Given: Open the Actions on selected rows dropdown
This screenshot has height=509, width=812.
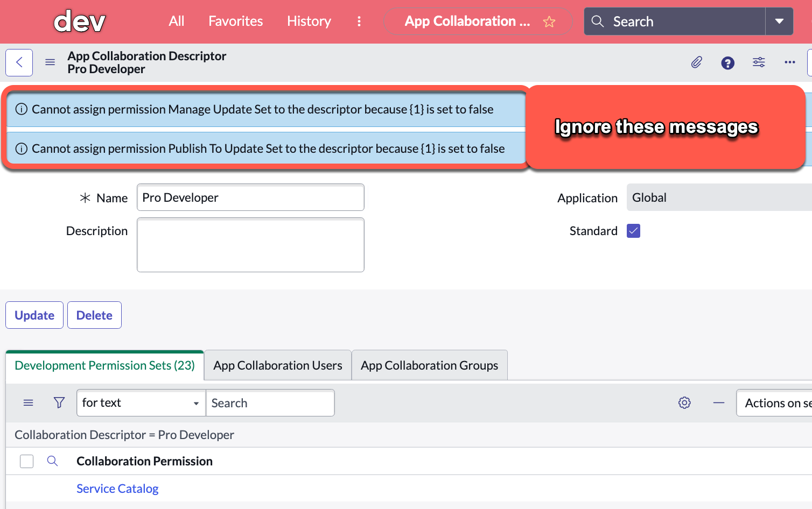Looking at the screenshot, I should [x=774, y=403].
